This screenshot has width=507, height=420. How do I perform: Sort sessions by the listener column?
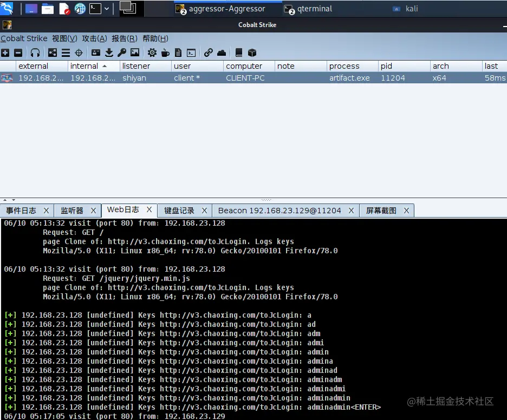point(145,66)
